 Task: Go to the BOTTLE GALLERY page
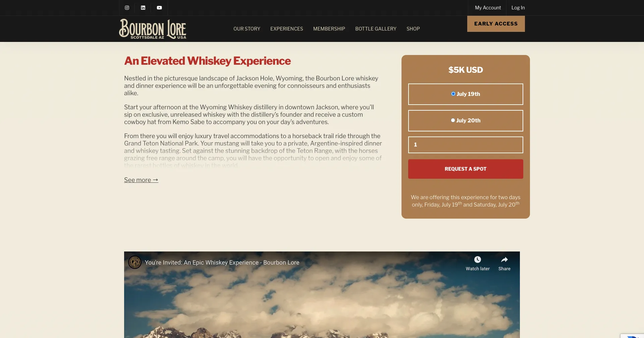click(x=376, y=29)
